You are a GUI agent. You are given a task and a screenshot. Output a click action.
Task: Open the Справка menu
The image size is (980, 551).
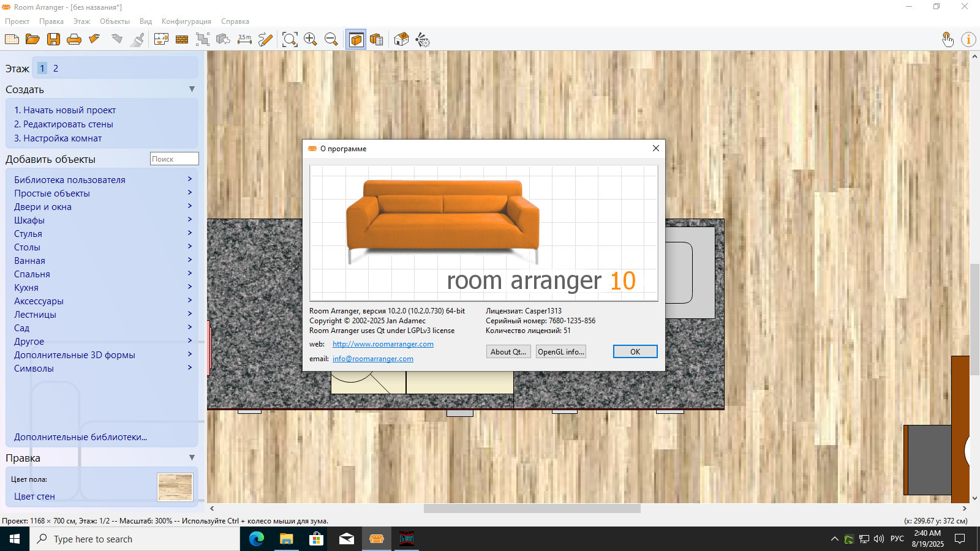(x=235, y=21)
